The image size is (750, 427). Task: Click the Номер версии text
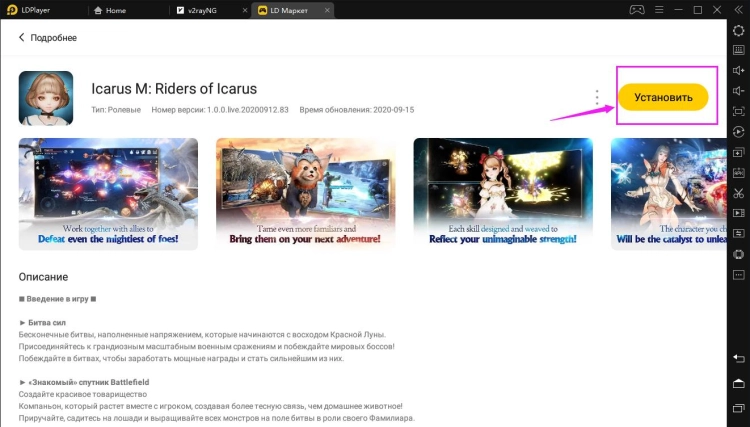tap(220, 109)
